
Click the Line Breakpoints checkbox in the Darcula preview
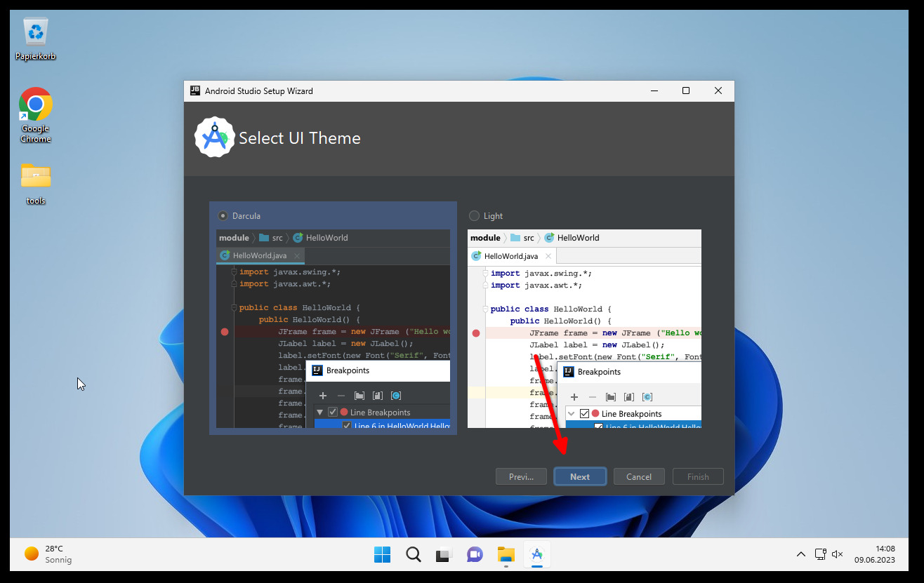tap(333, 413)
